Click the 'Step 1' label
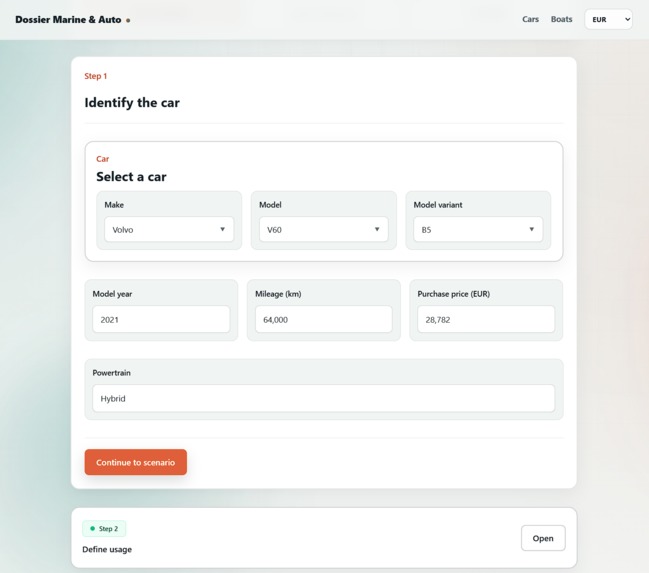The image size is (649, 573). click(x=96, y=76)
